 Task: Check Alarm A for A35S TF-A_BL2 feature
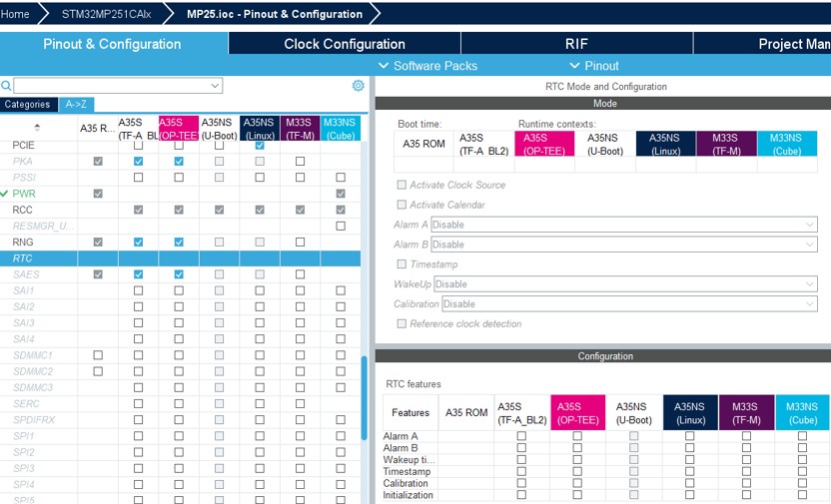tap(521, 436)
